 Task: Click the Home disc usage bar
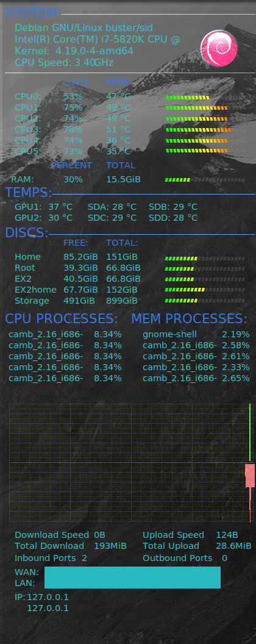[205, 259]
